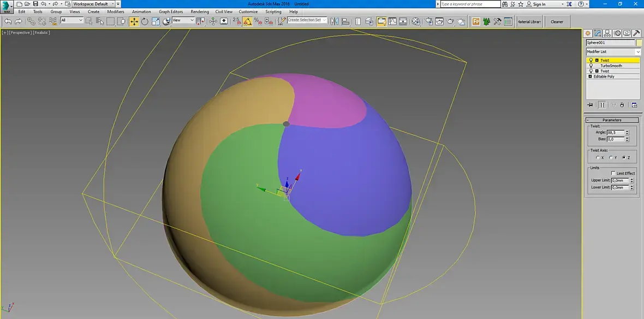Click the Save File icon

[35, 4]
